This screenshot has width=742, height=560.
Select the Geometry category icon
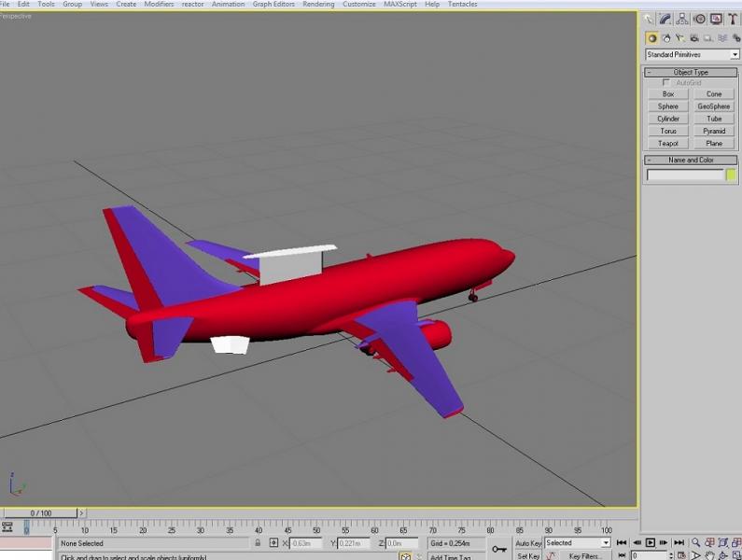[x=652, y=38]
